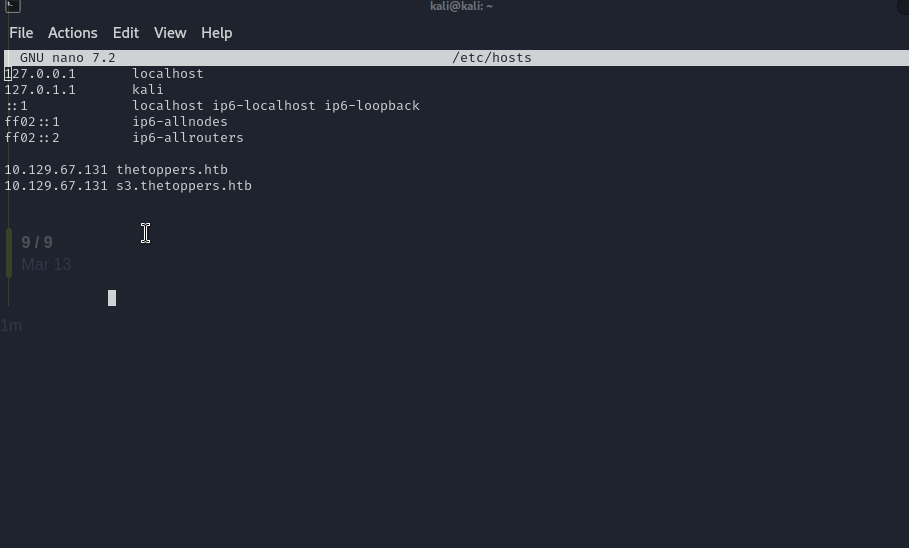
Task: Click the ff02::1 address
Action: pyautogui.click(x=32, y=122)
